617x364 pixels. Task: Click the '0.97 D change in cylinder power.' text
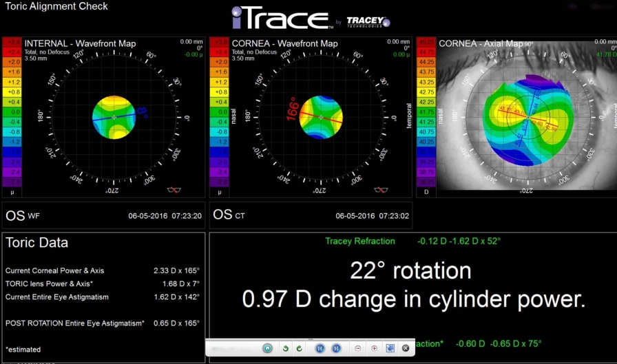[414, 299]
